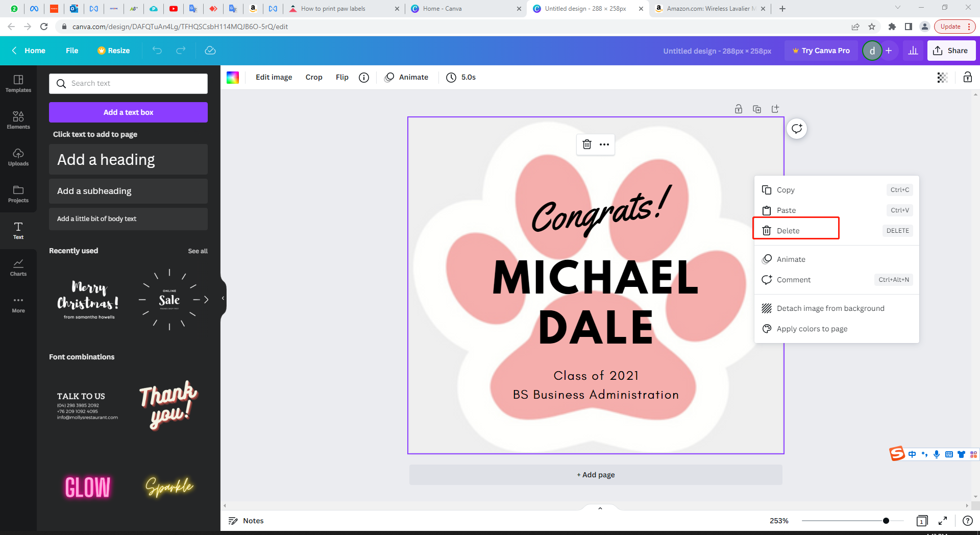Choose Apply colors to page
The width and height of the screenshot is (980, 535).
[x=837, y=329]
